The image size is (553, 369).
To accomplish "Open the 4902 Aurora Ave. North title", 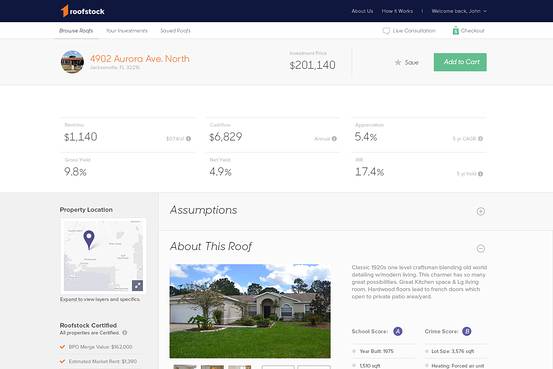I will pos(140,59).
